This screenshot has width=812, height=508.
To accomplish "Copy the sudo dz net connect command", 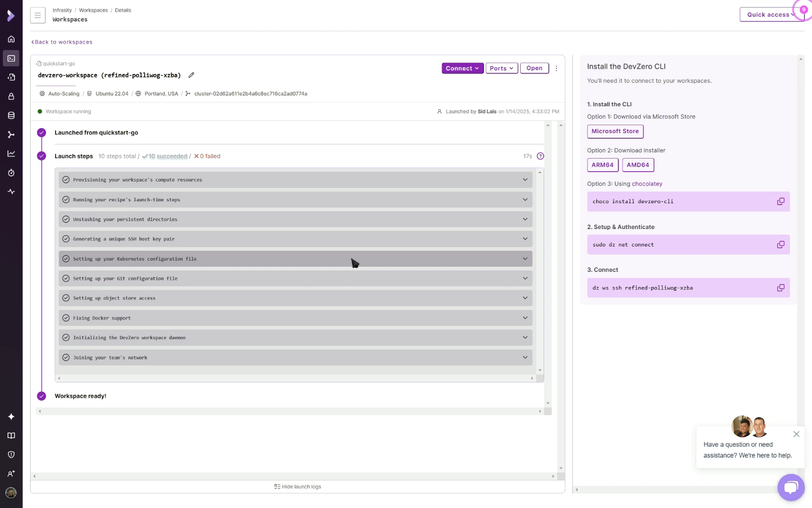I will pos(781,245).
